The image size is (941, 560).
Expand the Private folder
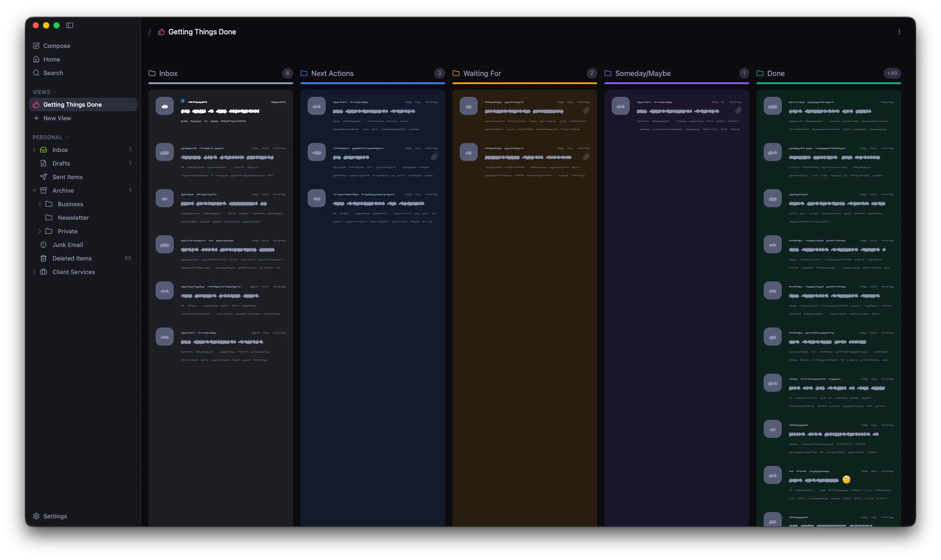[x=40, y=231]
